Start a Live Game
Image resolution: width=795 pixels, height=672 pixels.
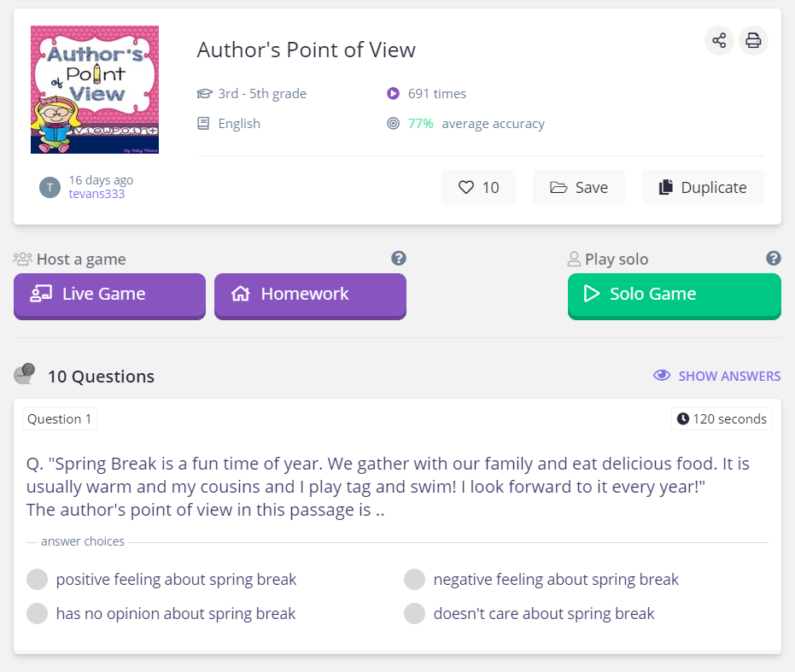[x=109, y=295]
